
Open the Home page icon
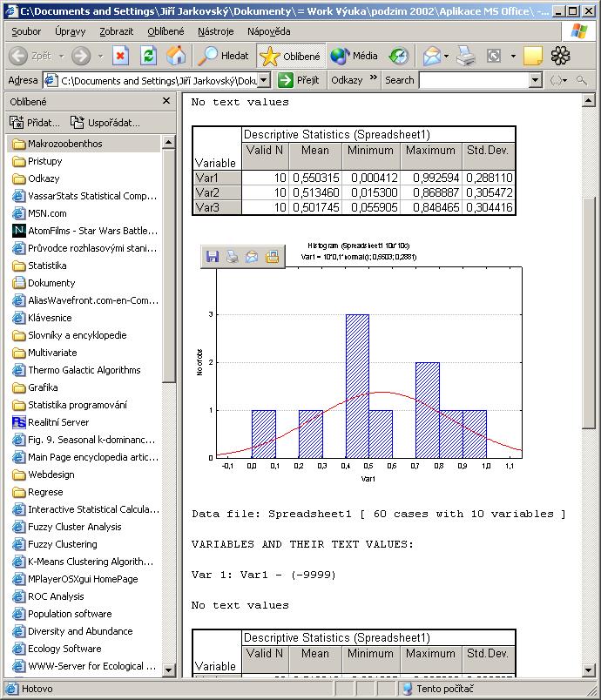(176, 56)
